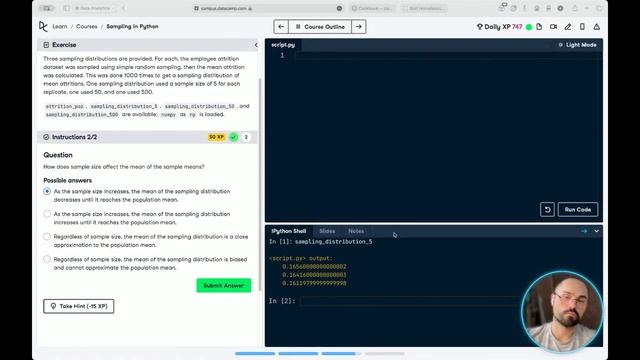Viewport: 640px width, 360px height.
Task: Click the warning triangle report icon
Action: tap(597, 27)
